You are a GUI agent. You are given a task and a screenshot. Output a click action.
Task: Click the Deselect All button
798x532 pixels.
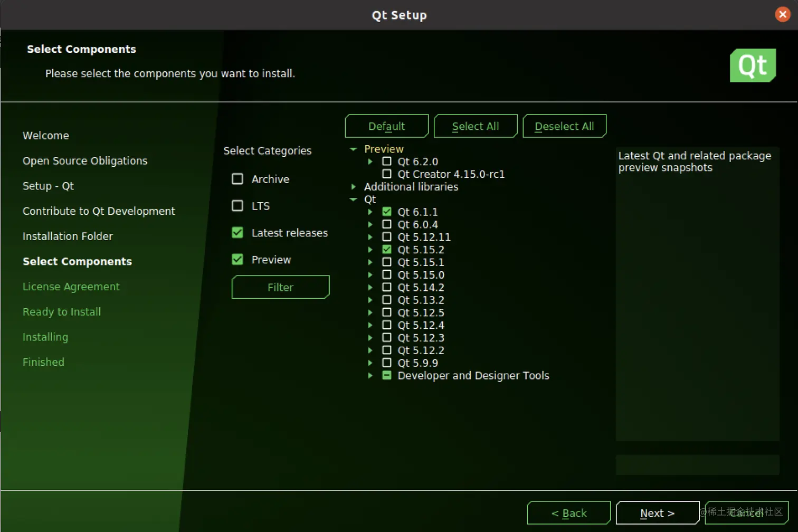[564, 126]
